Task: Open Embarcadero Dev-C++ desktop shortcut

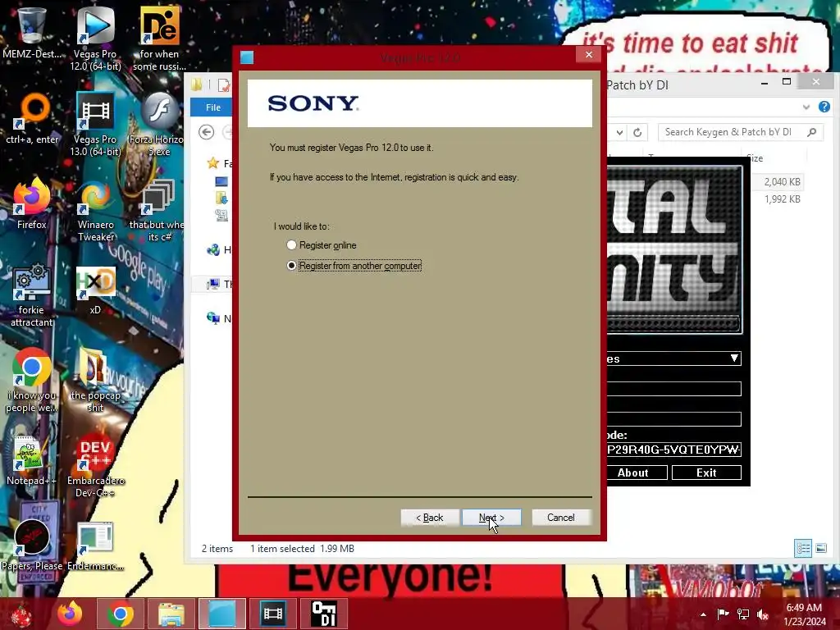Action: pyautogui.click(x=95, y=465)
